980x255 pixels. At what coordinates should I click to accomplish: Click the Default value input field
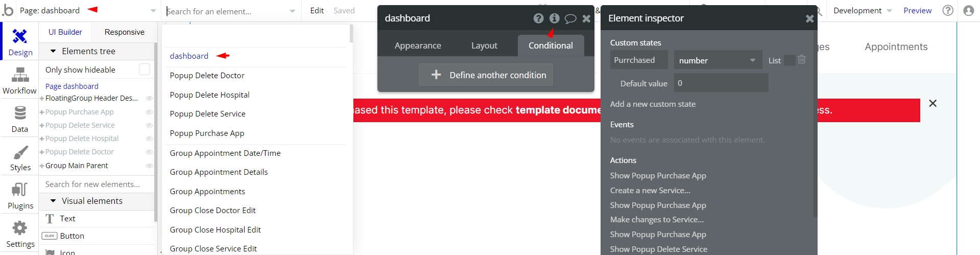pos(721,83)
